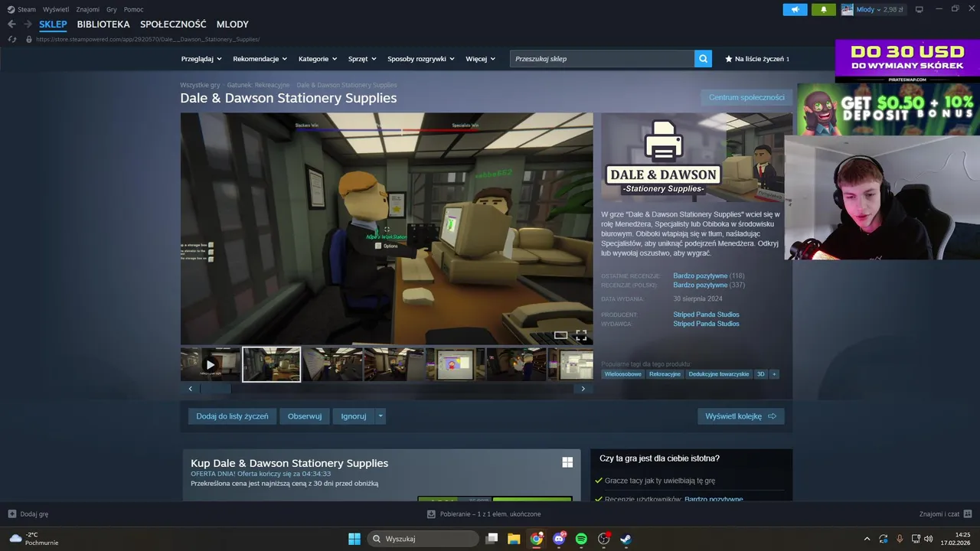980x551 pixels.
Task: Switch to Chrome on the taskbar
Action: click(x=537, y=539)
